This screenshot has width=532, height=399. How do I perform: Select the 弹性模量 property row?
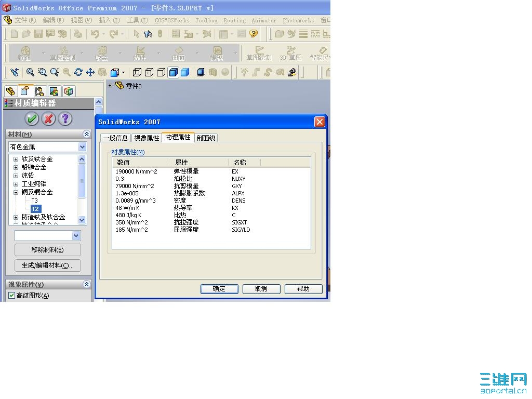(x=211, y=171)
